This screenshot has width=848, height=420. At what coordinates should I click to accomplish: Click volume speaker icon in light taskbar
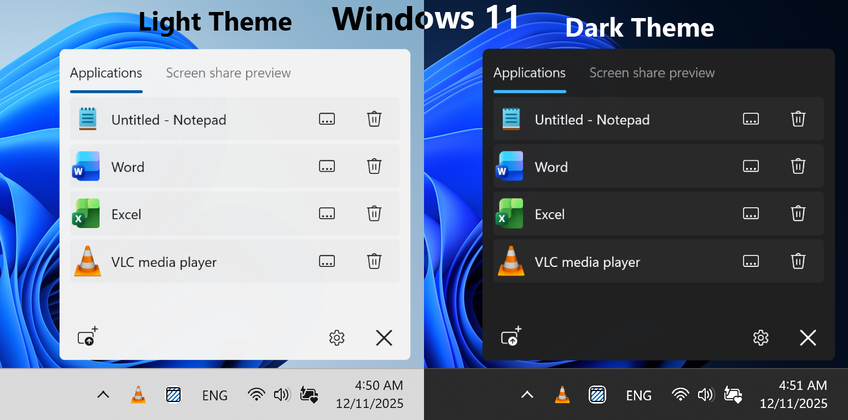click(x=282, y=395)
